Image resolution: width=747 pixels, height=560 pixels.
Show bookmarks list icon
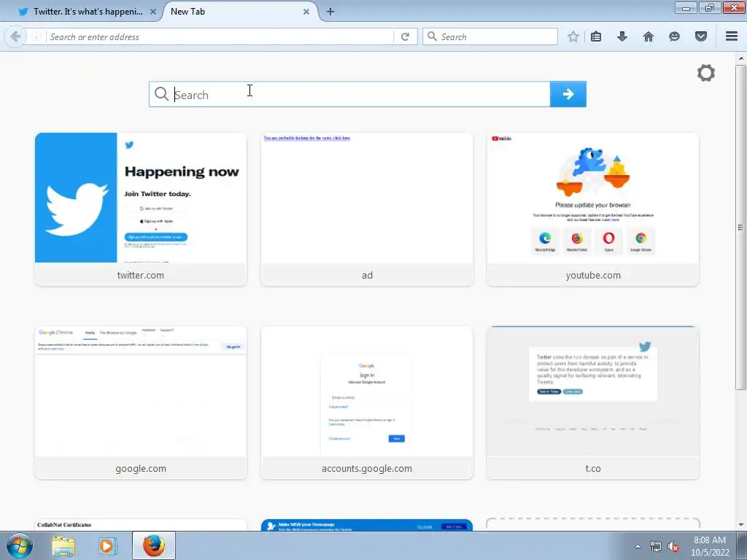tap(596, 36)
